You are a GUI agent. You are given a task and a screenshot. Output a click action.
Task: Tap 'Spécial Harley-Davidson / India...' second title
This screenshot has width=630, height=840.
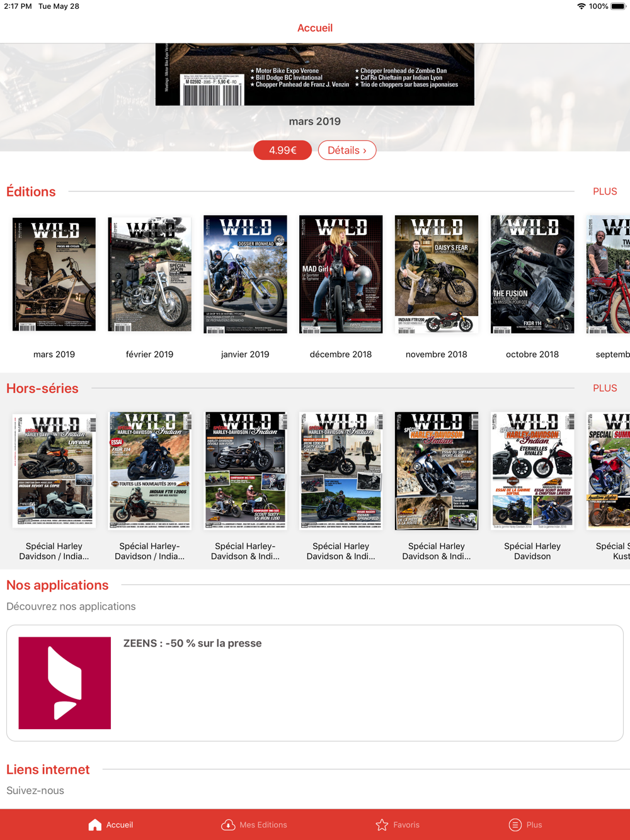pos(150,551)
